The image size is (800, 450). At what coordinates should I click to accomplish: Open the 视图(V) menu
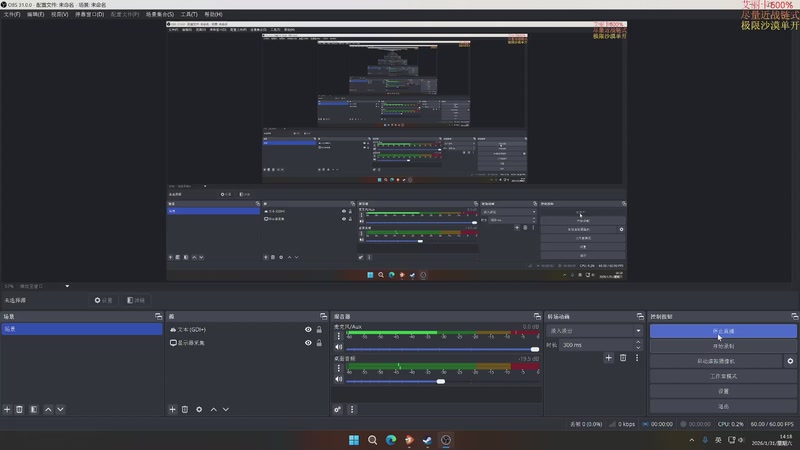[x=59, y=14]
